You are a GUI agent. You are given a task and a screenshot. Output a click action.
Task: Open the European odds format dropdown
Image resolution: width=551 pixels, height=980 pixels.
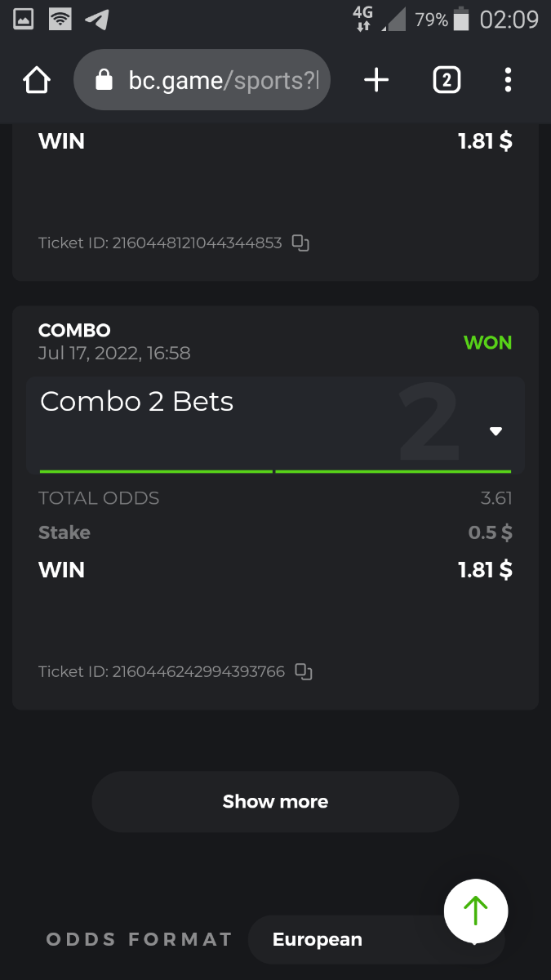[x=375, y=939]
